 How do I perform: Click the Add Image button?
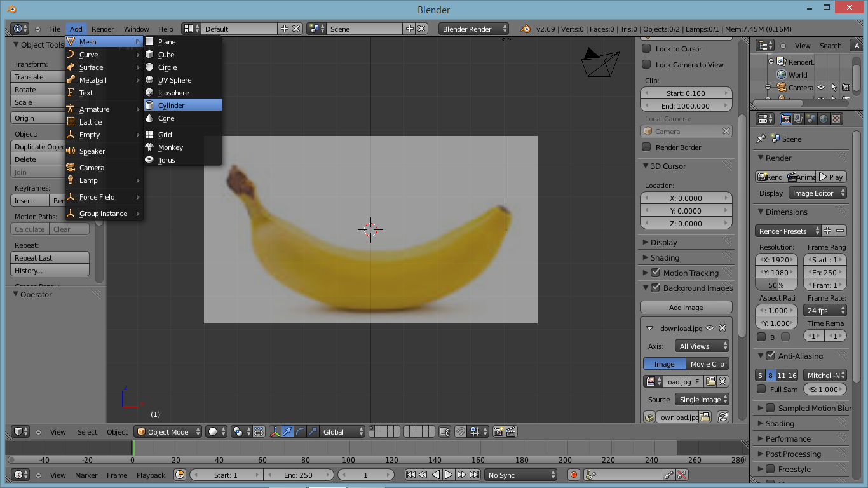point(686,308)
